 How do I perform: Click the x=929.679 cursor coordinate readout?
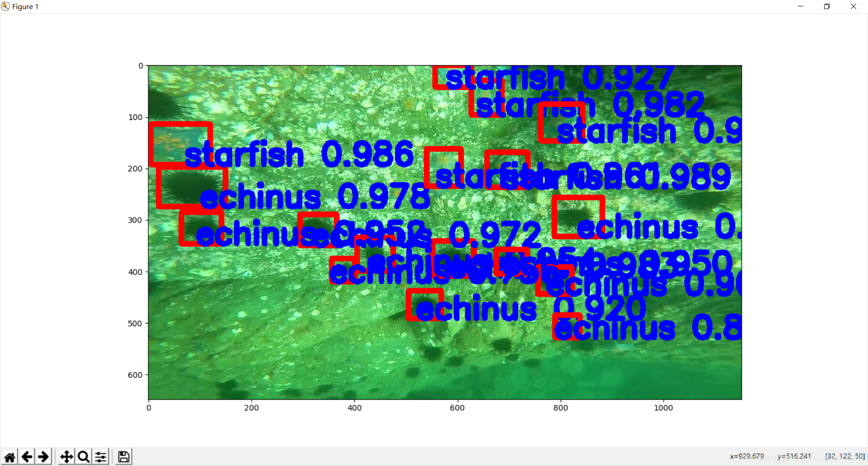tap(747, 456)
